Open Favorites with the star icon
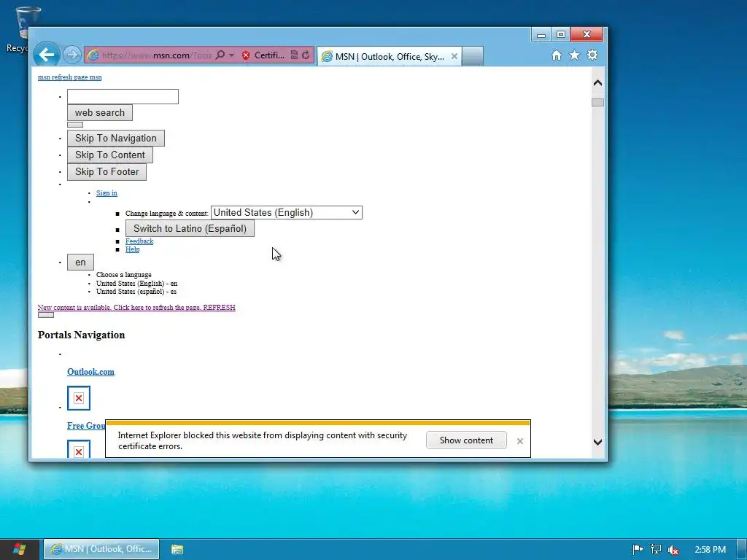The height and width of the screenshot is (560, 747). (x=575, y=55)
